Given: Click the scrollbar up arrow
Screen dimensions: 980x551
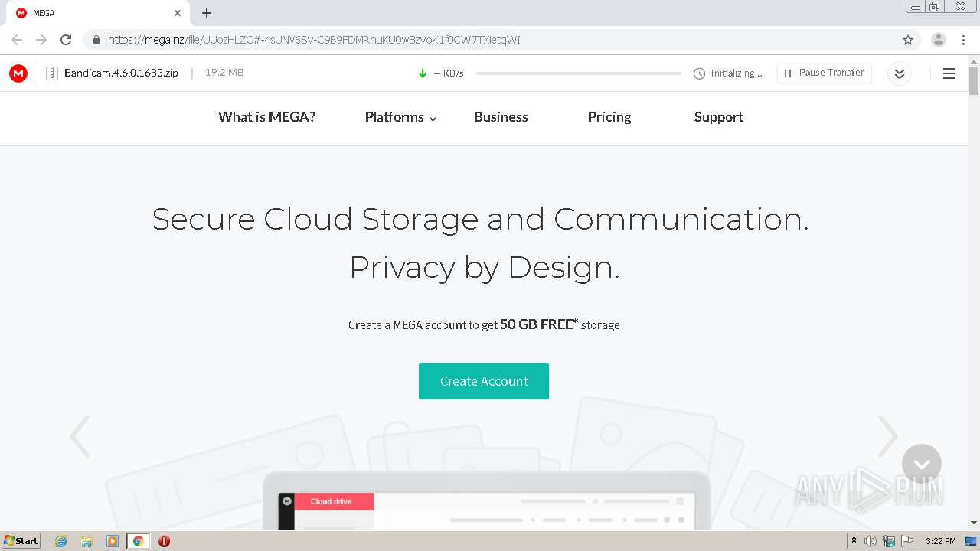Looking at the screenshot, I should 974,60.
